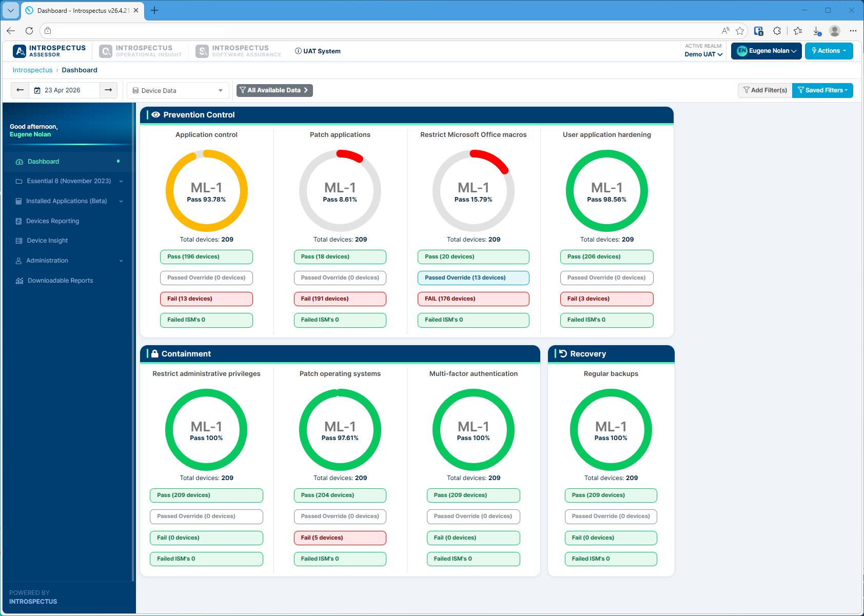Open browser extensions puzzle icon
Image resolution: width=864 pixels, height=616 pixels.
777,31
